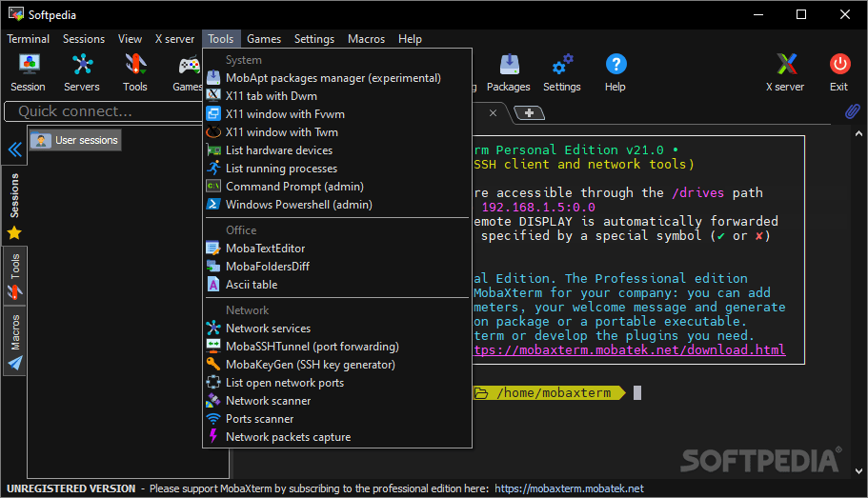The width and height of the screenshot is (868, 498).
Task: Open the Packages toolbar icon
Action: coord(508,72)
